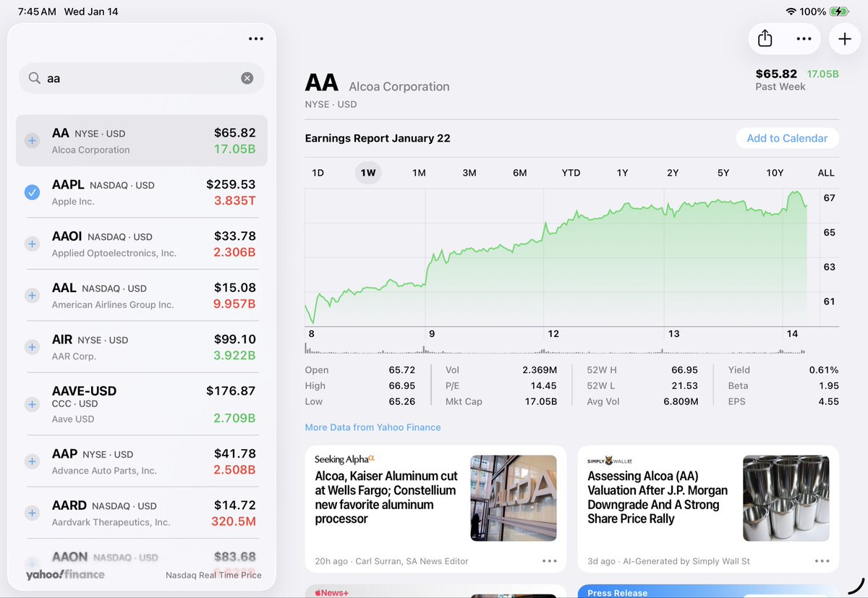The image size is (868, 598).
Task: Select the 10Y chart range
Action: 775,173
